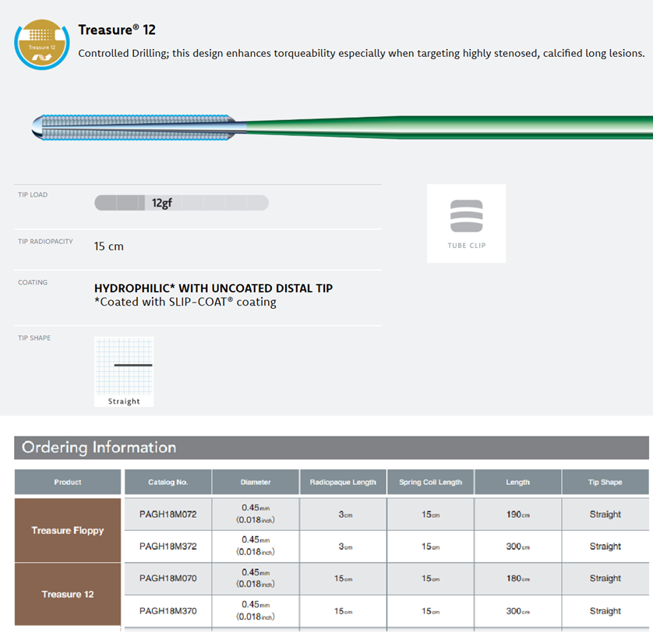Select the Product column header

(68, 482)
